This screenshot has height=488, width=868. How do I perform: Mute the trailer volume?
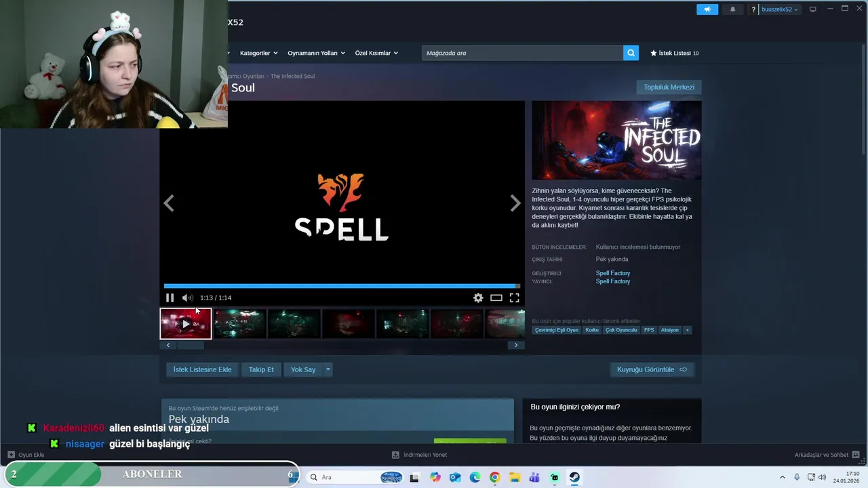[x=187, y=298]
